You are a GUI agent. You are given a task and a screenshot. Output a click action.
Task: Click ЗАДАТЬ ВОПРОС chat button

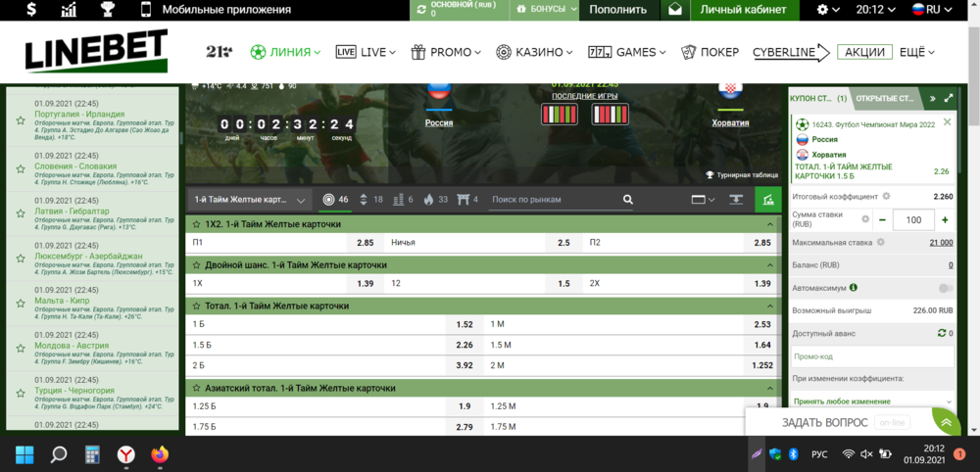824,423
